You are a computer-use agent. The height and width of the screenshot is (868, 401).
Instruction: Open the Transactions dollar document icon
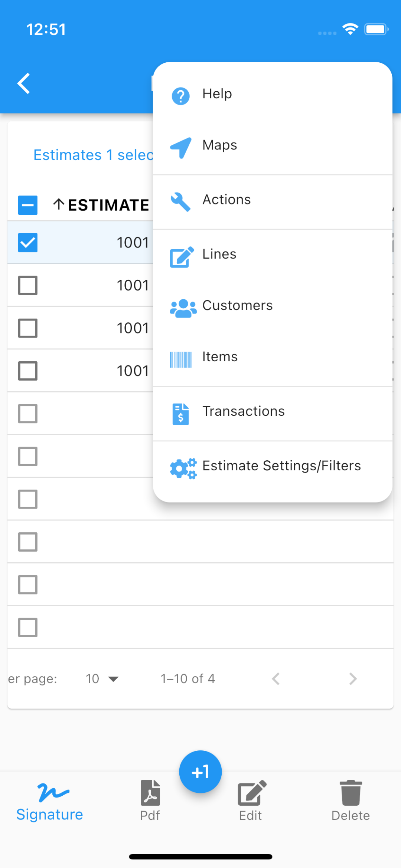point(181,414)
